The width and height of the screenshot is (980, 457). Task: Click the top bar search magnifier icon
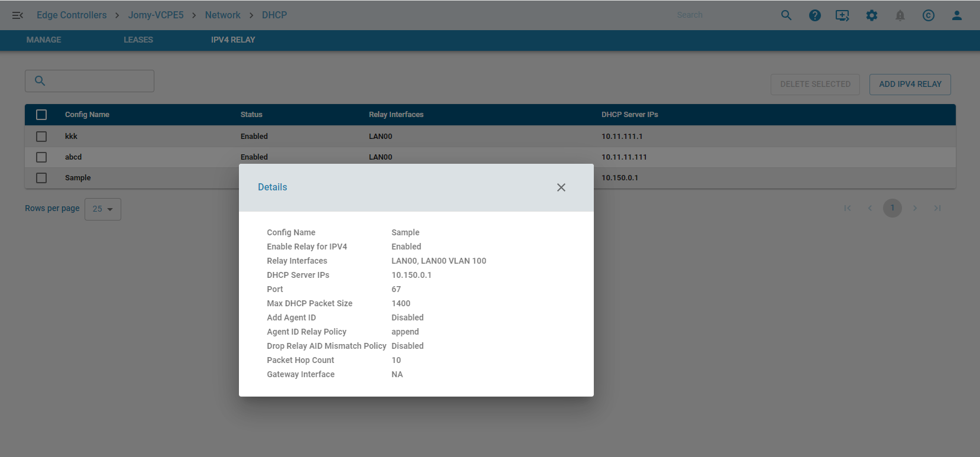point(786,15)
